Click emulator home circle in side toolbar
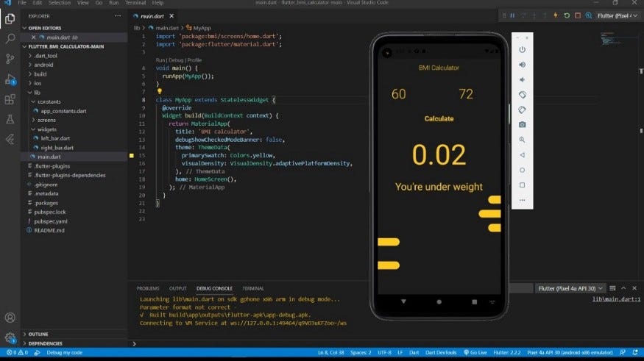 coord(522,170)
